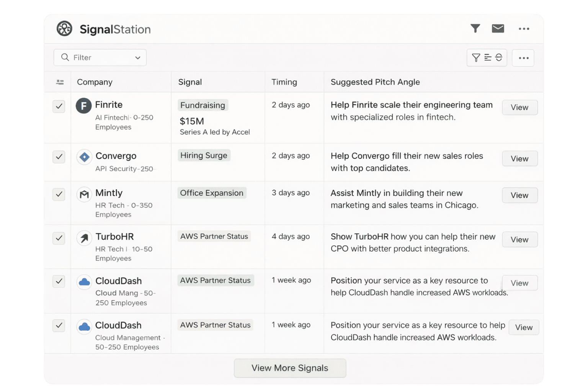The image size is (588, 392).
Task: Click the Convergo company name
Action: click(116, 156)
